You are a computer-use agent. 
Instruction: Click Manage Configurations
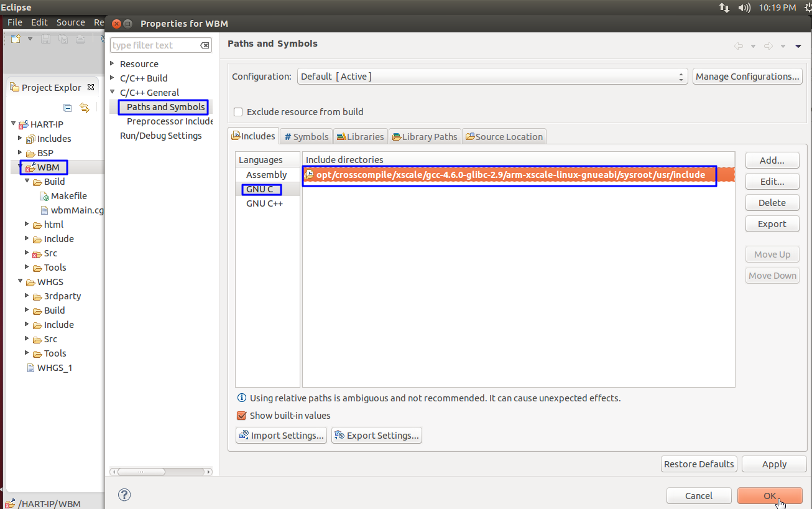[747, 76]
